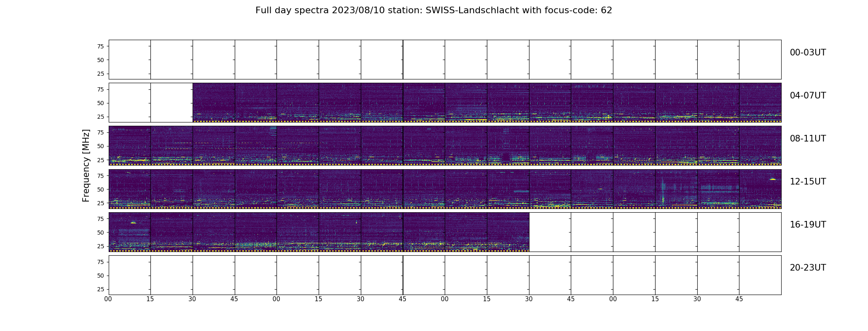868x331 pixels.
Task: Select the 16-19UT row label
Action: click(808, 225)
